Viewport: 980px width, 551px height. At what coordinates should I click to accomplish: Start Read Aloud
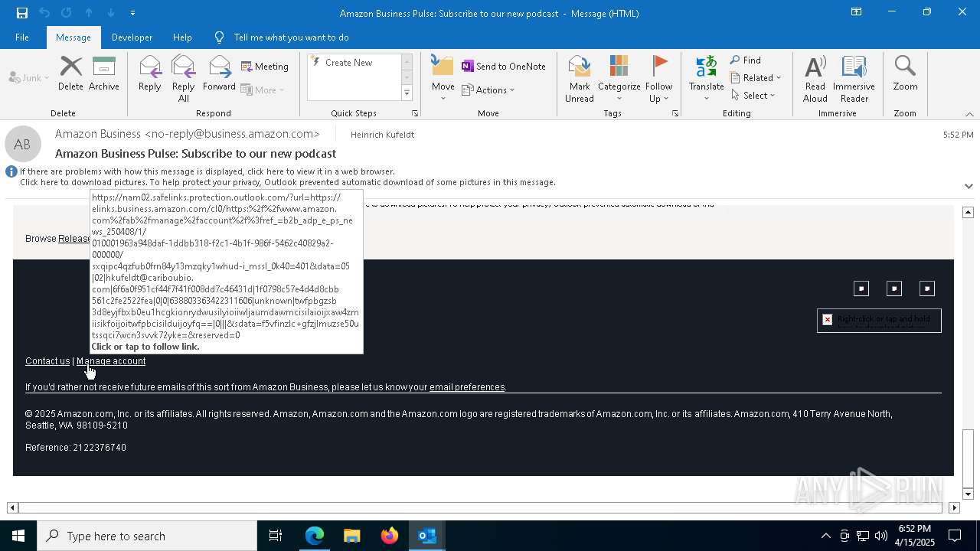click(815, 79)
